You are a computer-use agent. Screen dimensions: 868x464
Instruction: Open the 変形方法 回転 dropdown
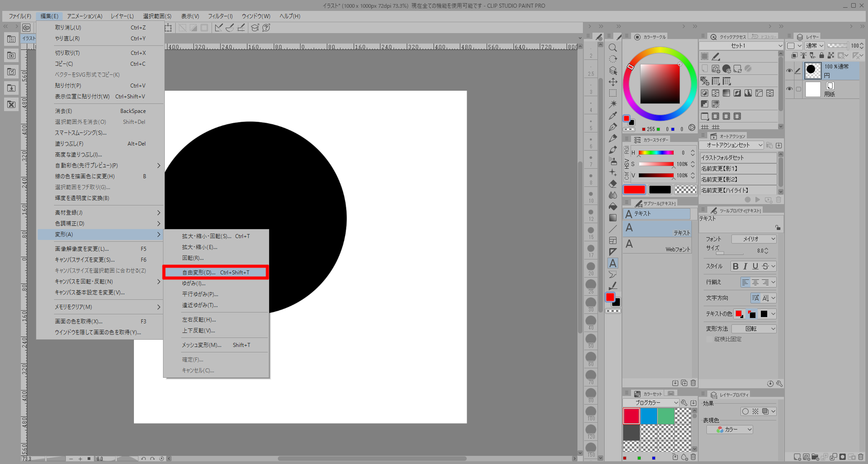pos(754,329)
